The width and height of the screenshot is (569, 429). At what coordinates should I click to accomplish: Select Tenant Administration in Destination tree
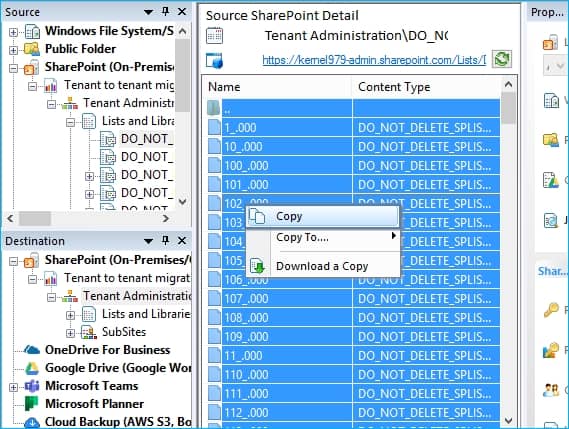(x=137, y=296)
